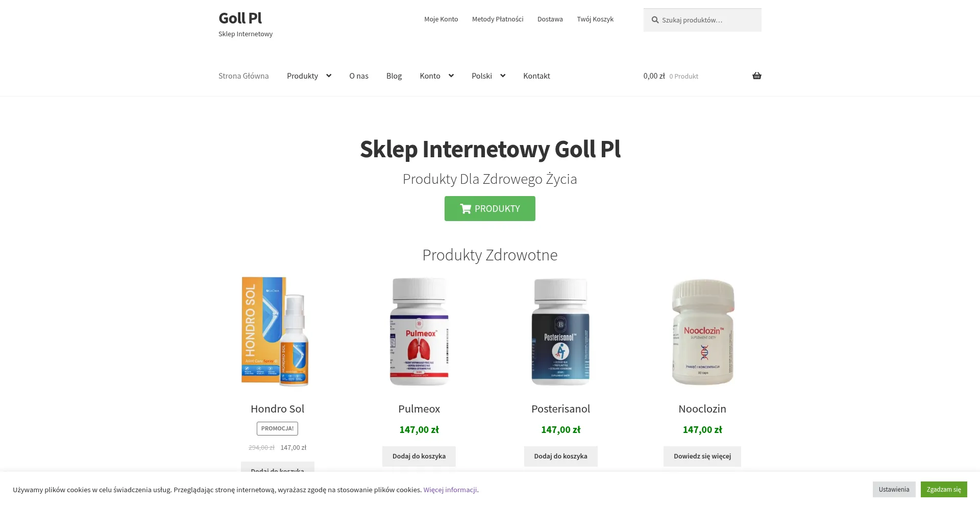The image size is (980, 507).
Task: Click Dowiedz się więcej for Nooclozin
Action: coord(702,456)
